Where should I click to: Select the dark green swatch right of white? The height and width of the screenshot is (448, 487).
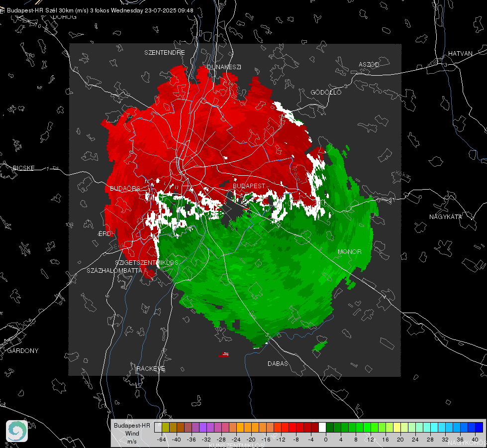330,427
